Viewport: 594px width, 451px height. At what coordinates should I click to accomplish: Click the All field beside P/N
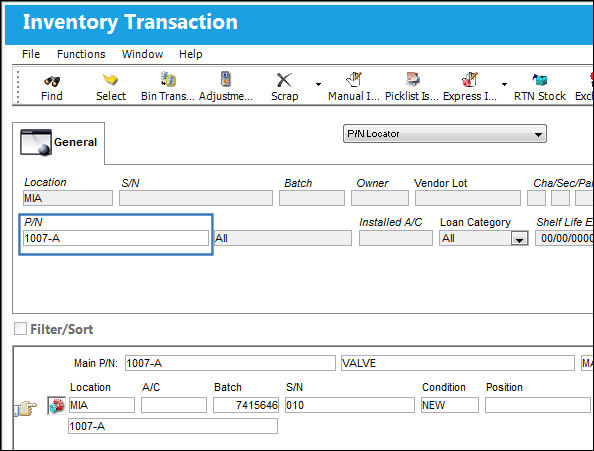[283, 238]
